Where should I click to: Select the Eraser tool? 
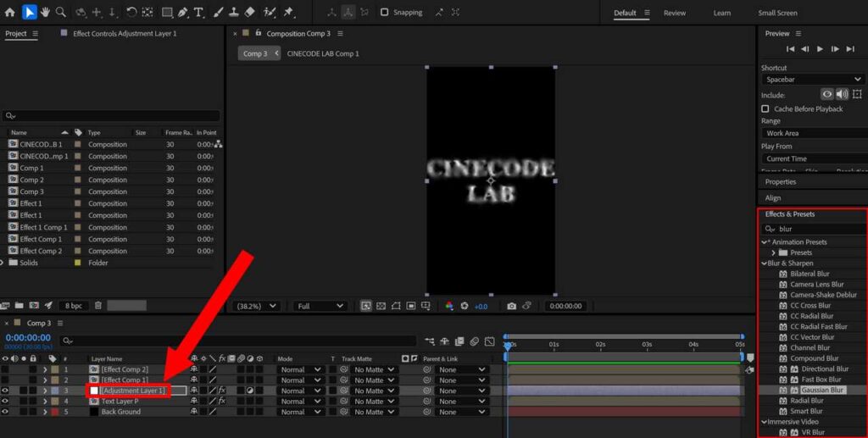250,12
